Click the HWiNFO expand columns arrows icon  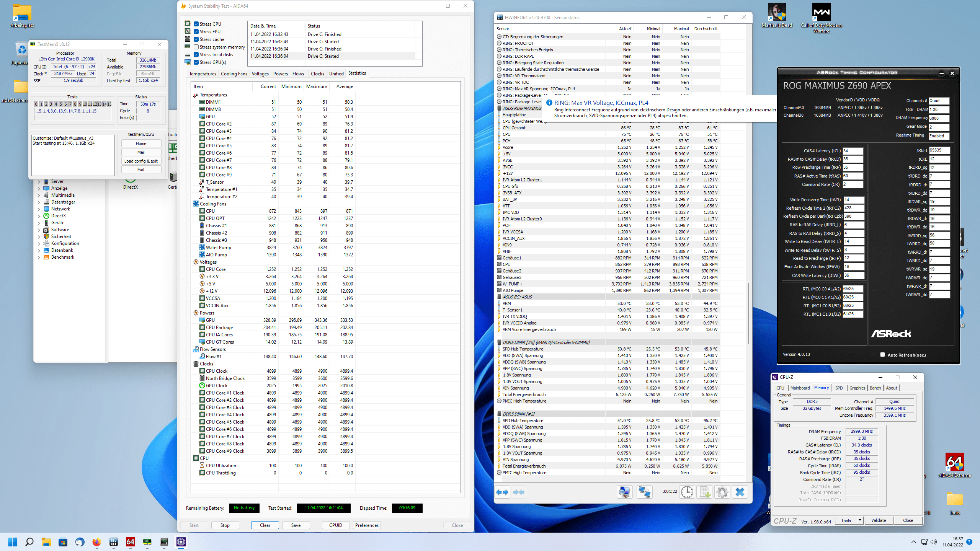click(x=502, y=492)
